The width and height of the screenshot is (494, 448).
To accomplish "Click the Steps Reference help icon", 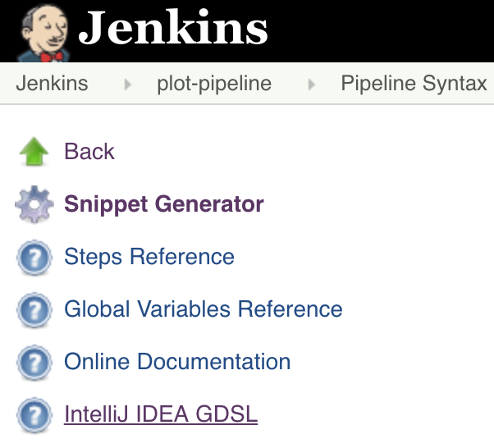I will click(x=34, y=257).
